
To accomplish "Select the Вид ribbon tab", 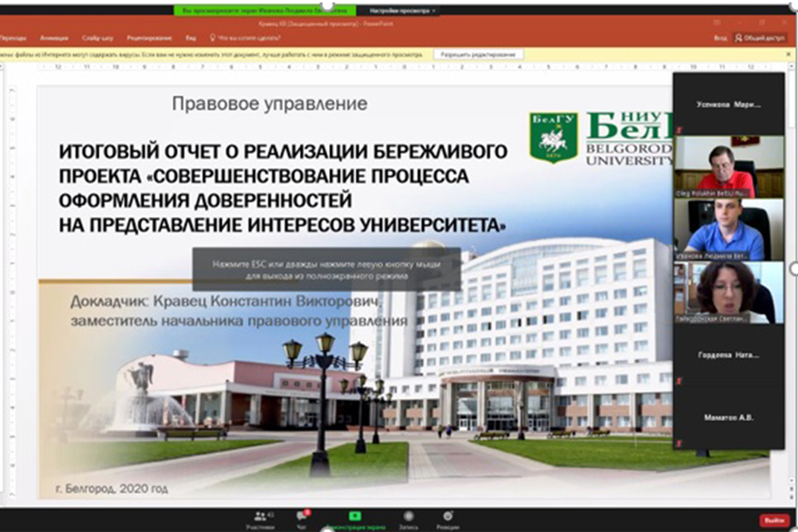I will [x=191, y=37].
